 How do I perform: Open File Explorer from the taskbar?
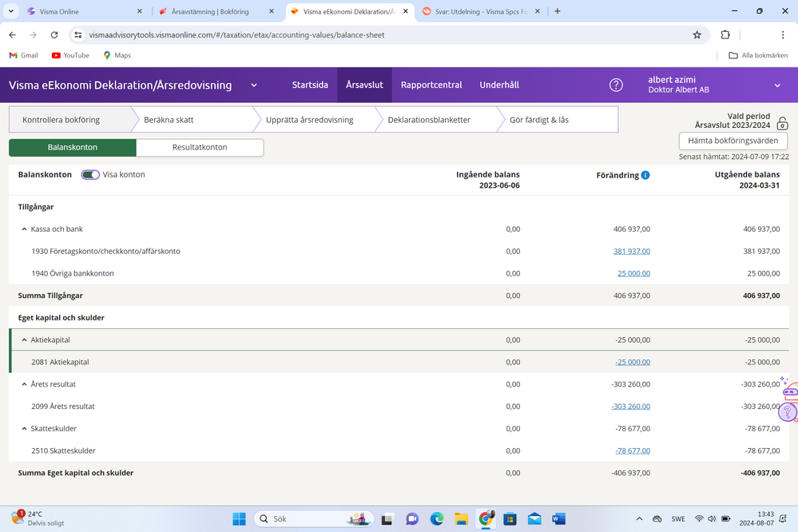[x=461, y=518]
